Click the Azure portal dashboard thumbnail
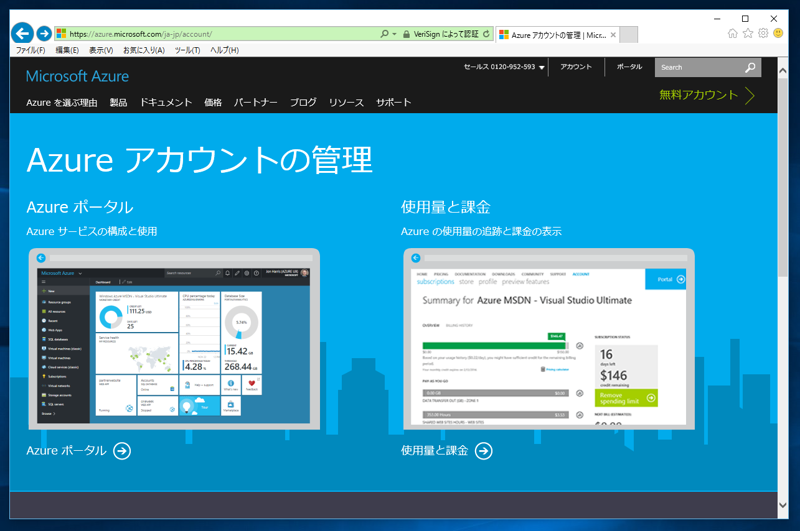The width and height of the screenshot is (800, 531). point(174,339)
